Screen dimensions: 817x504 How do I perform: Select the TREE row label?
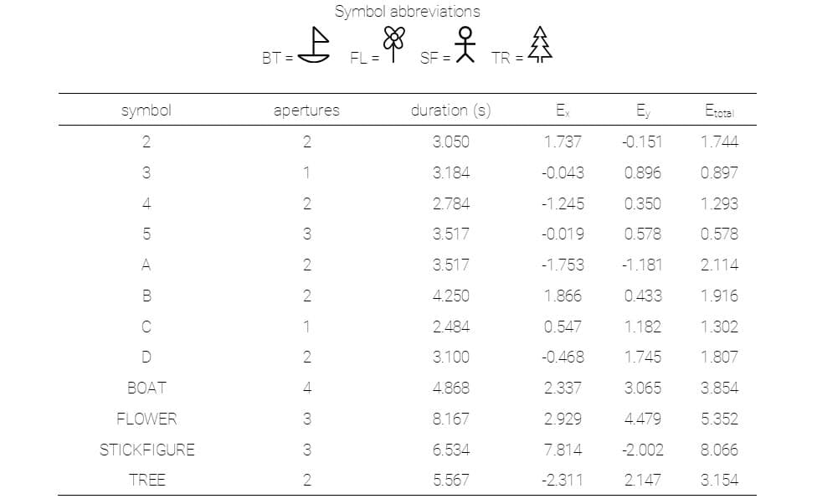146,480
